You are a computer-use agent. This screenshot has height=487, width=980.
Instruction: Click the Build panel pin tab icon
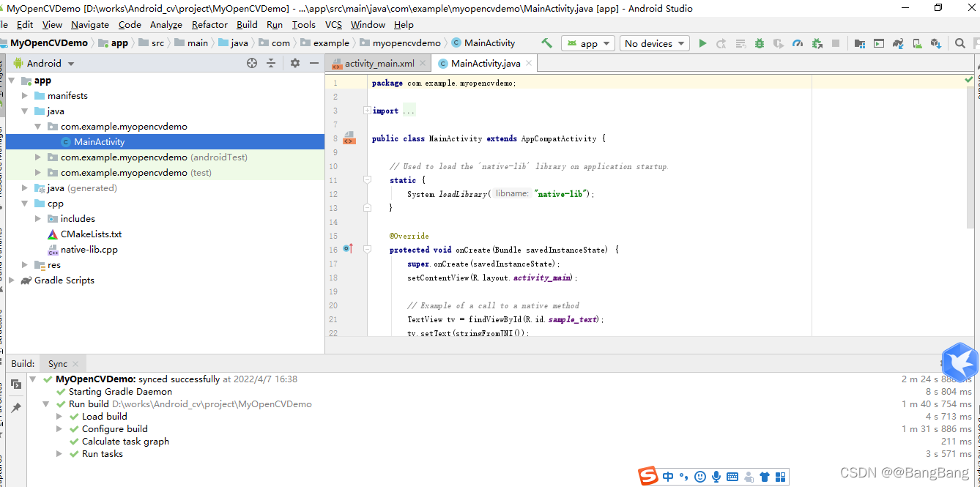(16, 407)
